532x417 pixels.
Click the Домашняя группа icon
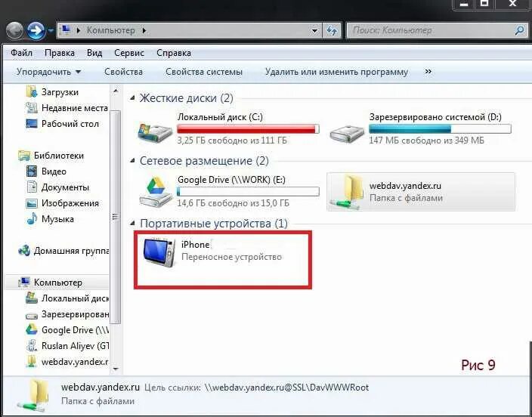[x=24, y=251]
